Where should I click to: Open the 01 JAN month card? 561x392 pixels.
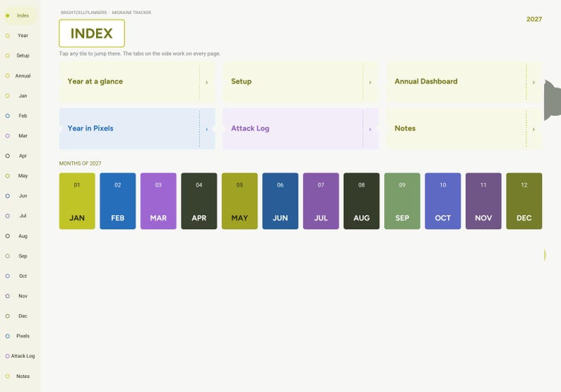pos(77,201)
